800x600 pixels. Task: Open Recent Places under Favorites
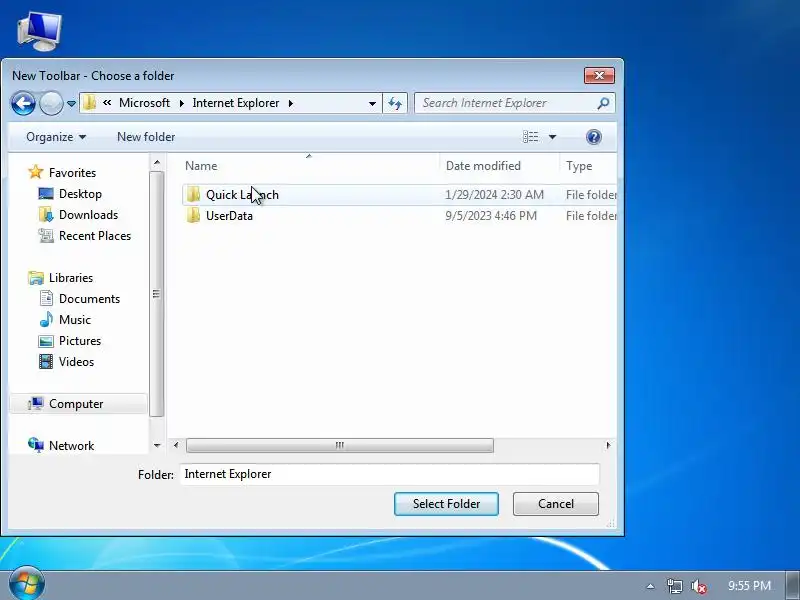tap(95, 236)
